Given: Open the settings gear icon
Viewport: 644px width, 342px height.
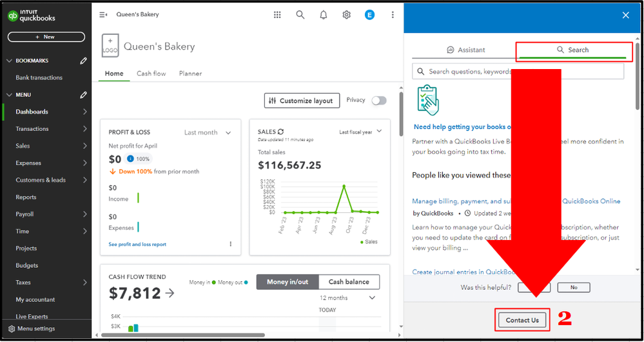Looking at the screenshot, I should (x=347, y=15).
